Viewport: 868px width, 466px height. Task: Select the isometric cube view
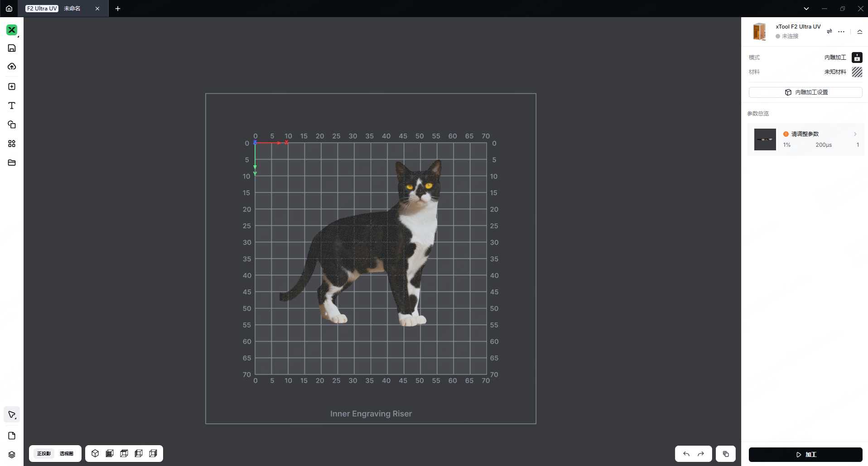point(95,453)
